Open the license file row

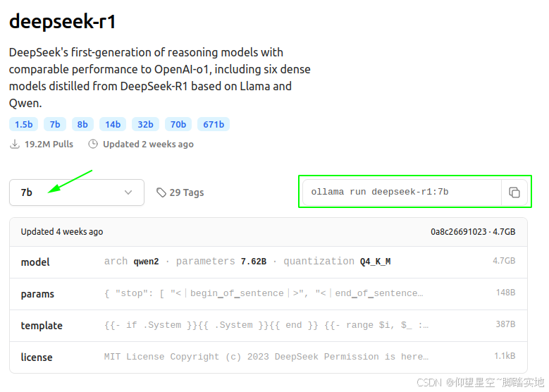269,357
